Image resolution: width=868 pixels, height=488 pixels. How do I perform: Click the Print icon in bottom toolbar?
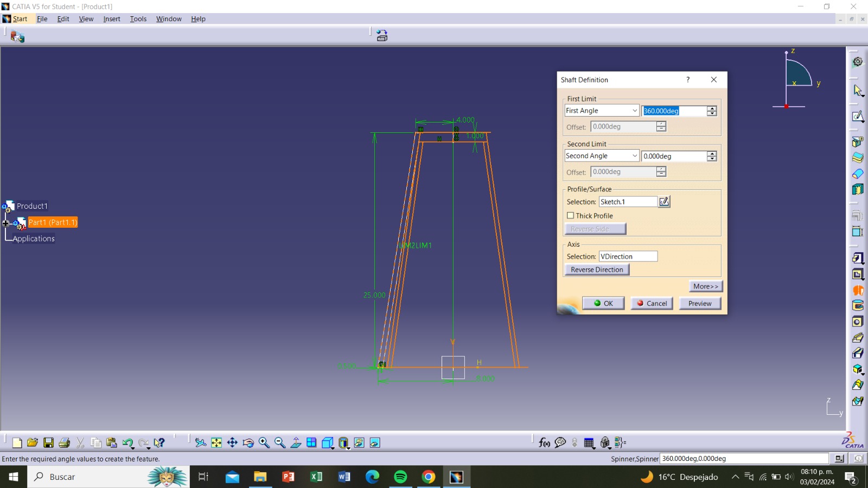click(x=64, y=443)
